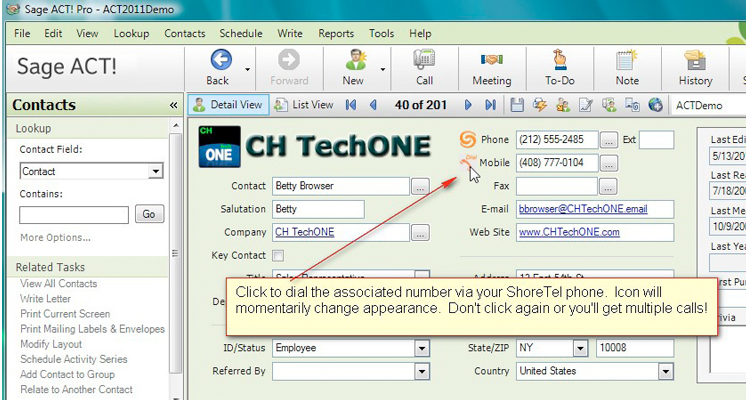The image size is (746, 400).
Task: Switch to List View
Action: point(304,105)
